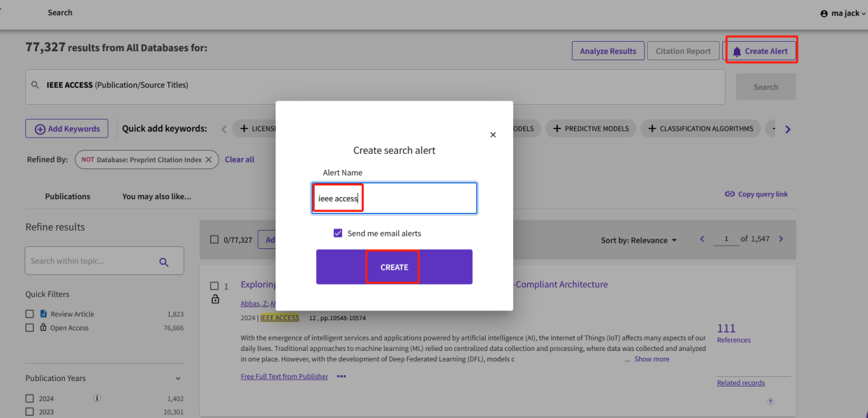Open Related records link

[741, 383]
